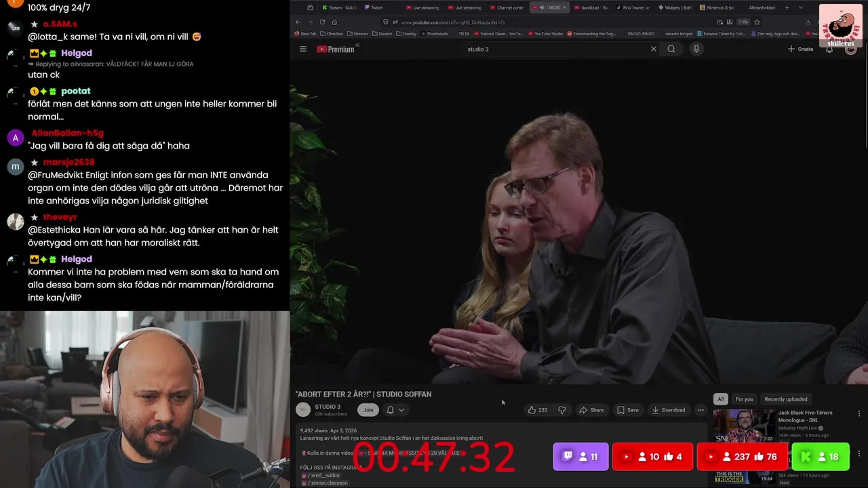
Task: Open the 'Davinci' bookmarks folder
Action: (x=381, y=33)
